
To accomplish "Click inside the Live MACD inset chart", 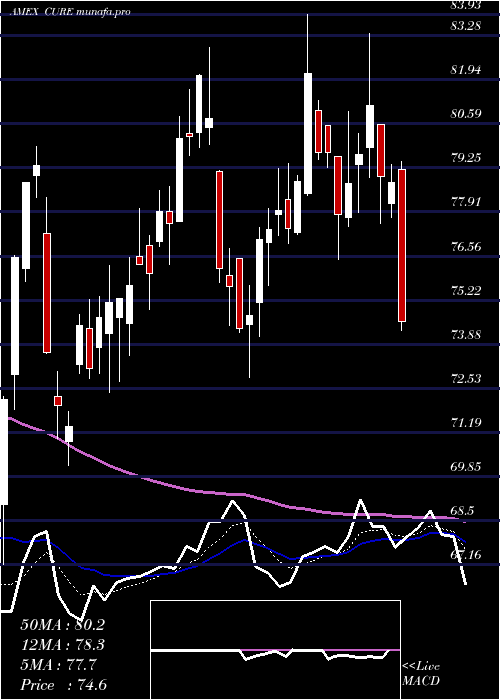I will tap(275, 650).
